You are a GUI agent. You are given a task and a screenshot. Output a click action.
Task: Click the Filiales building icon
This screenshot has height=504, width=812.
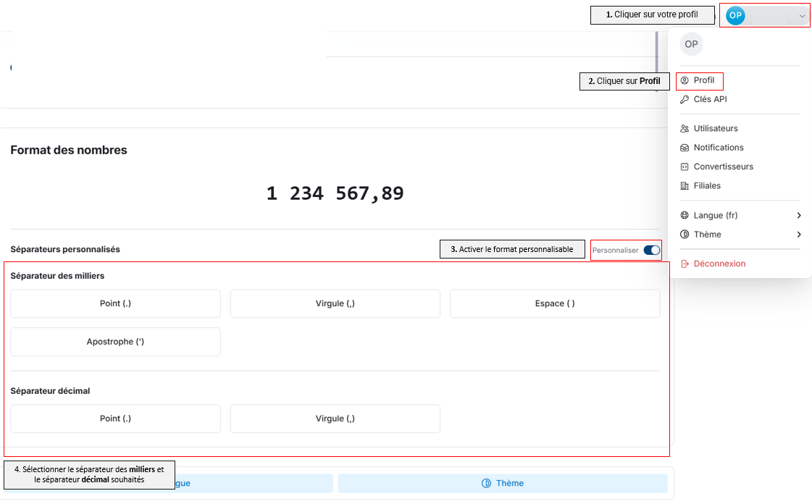pos(685,186)
